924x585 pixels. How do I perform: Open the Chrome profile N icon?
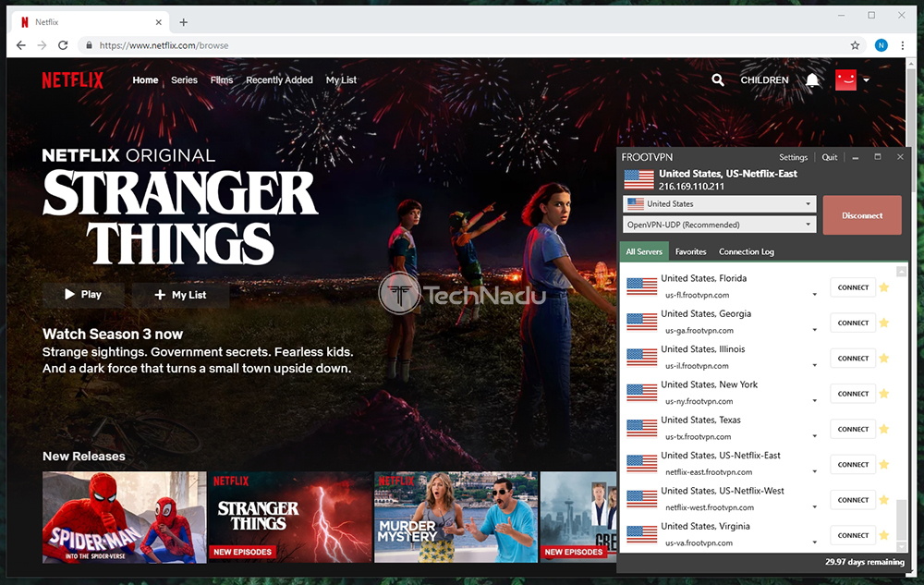pyautogui.click(x=881, y=45)
